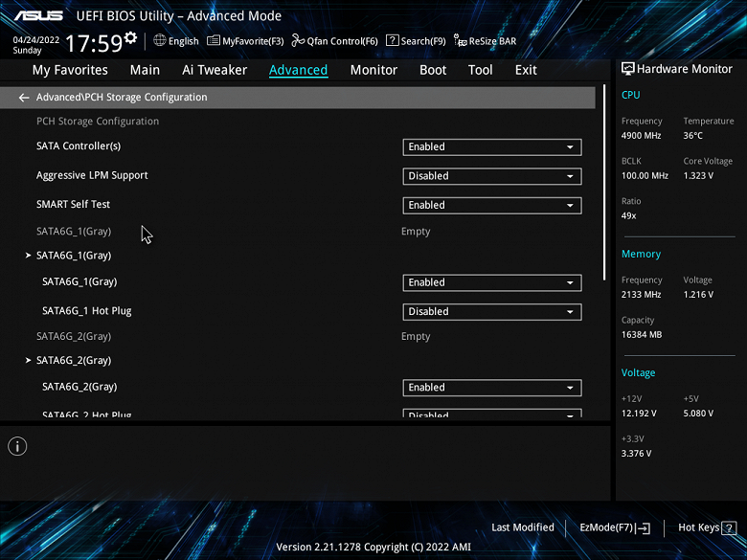Click the +5V 5.080 V reading

698,414
